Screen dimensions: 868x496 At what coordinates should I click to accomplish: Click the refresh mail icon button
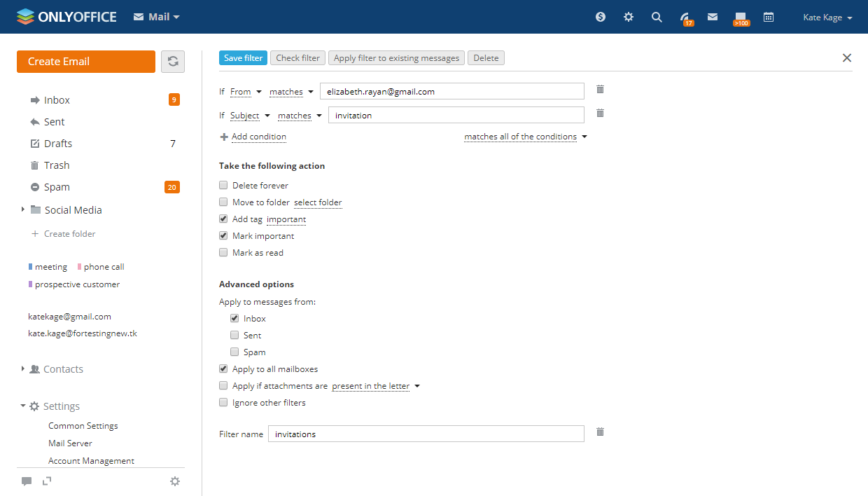click(x=173, y=62)
